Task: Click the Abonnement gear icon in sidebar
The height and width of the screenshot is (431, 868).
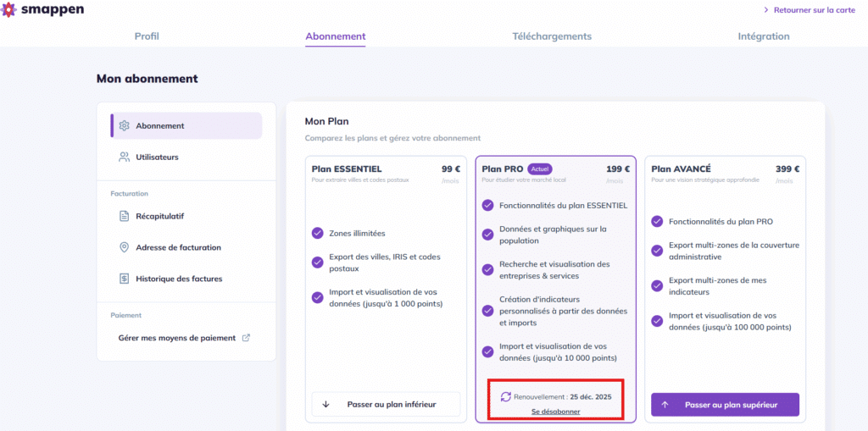Action: 125,126
